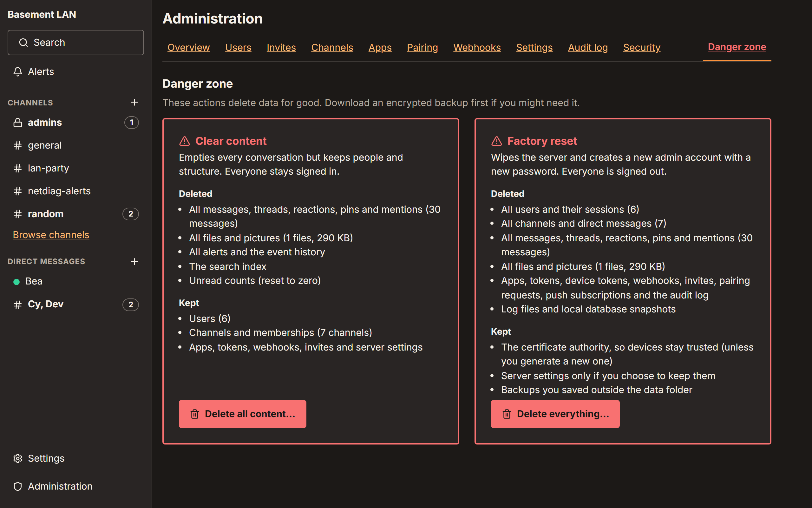
Task: Click the unread badge on the admins channel
Action: [x=132, y=123]
